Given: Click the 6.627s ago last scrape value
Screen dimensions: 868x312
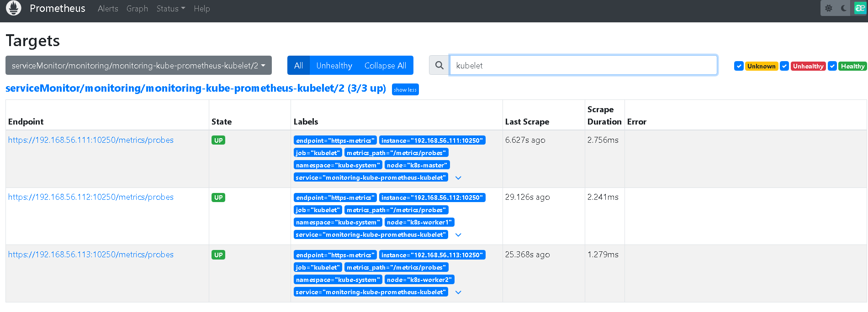Looking at the screenshot, I should tap(525, 140).
